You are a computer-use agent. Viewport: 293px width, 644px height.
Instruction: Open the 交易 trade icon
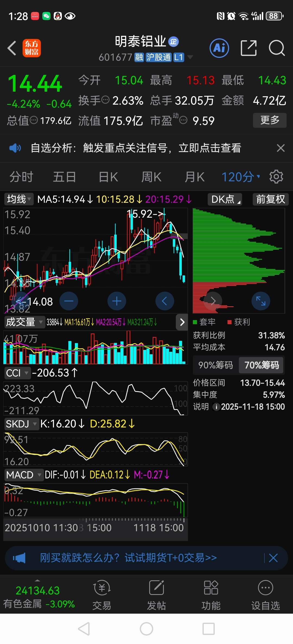[x=102, y=595]
